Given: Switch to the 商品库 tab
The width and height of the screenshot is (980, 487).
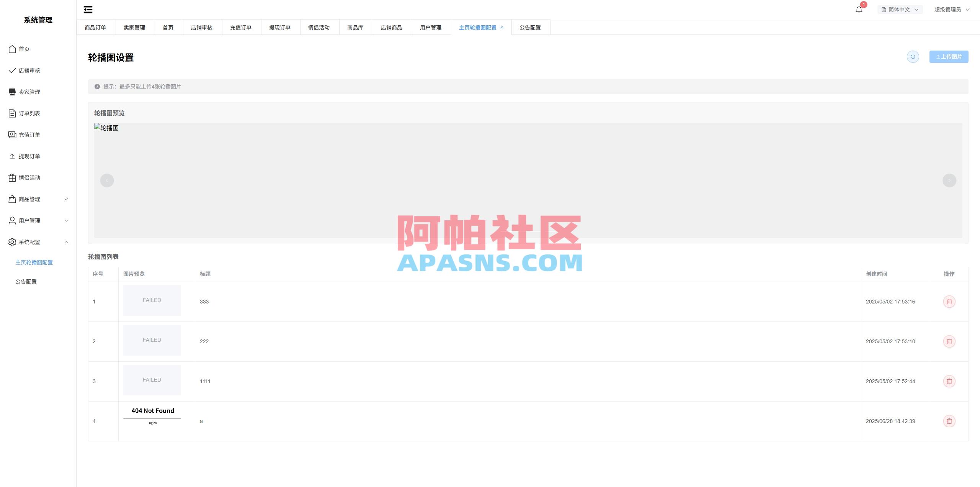Looking at the screenshot, I should click(x=355, y=27).
